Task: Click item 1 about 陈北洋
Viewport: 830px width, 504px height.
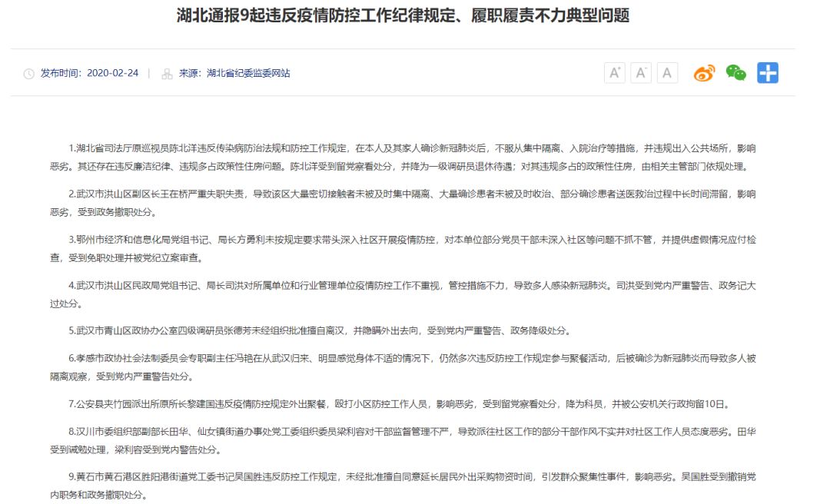Action: click(x=403, y=157)
